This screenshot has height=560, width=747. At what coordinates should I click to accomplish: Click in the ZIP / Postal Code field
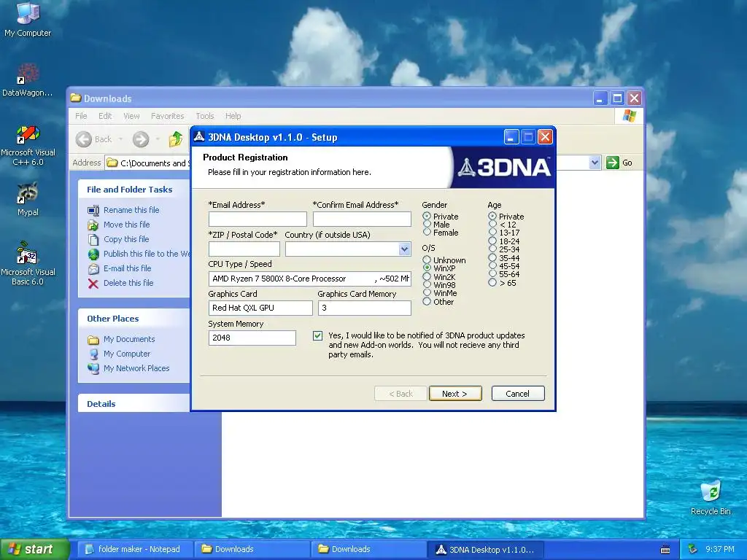pyautogui.click(x=244, y=249)
